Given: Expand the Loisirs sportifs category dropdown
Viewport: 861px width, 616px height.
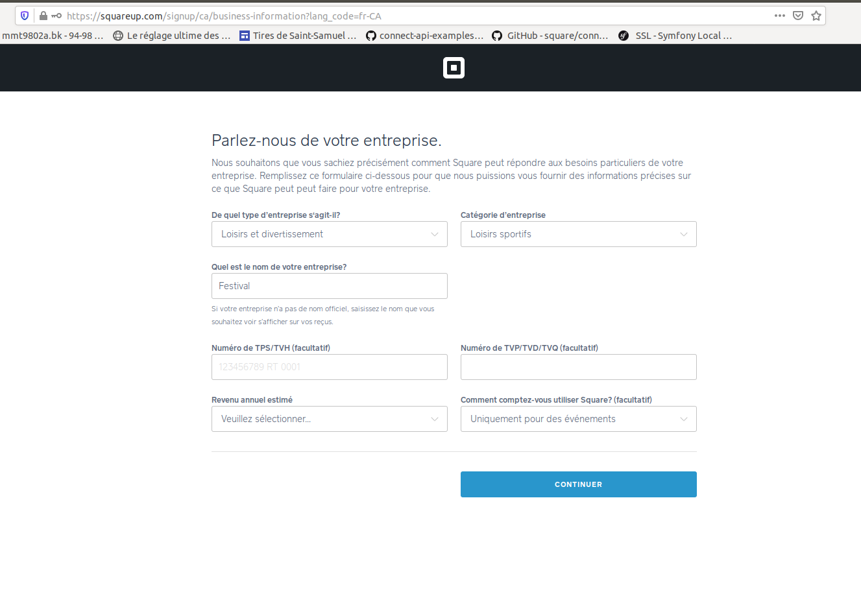Looking at the screenshot, I should [579, 234].
